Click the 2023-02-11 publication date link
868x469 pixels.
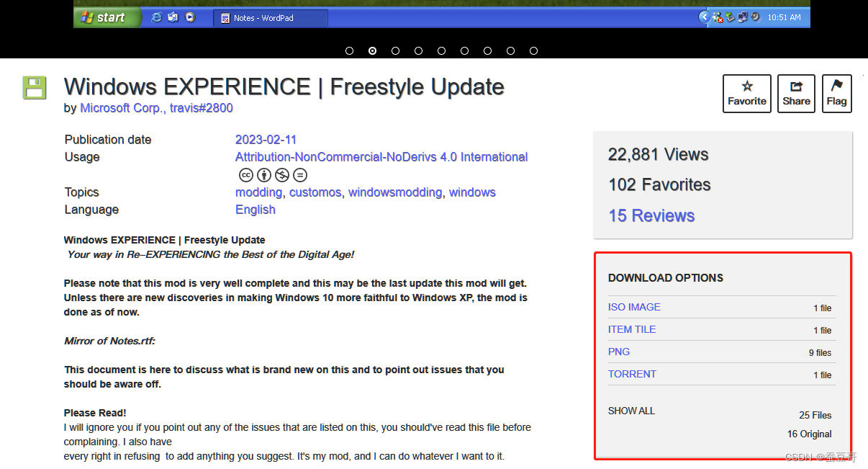tap(266, 140)
